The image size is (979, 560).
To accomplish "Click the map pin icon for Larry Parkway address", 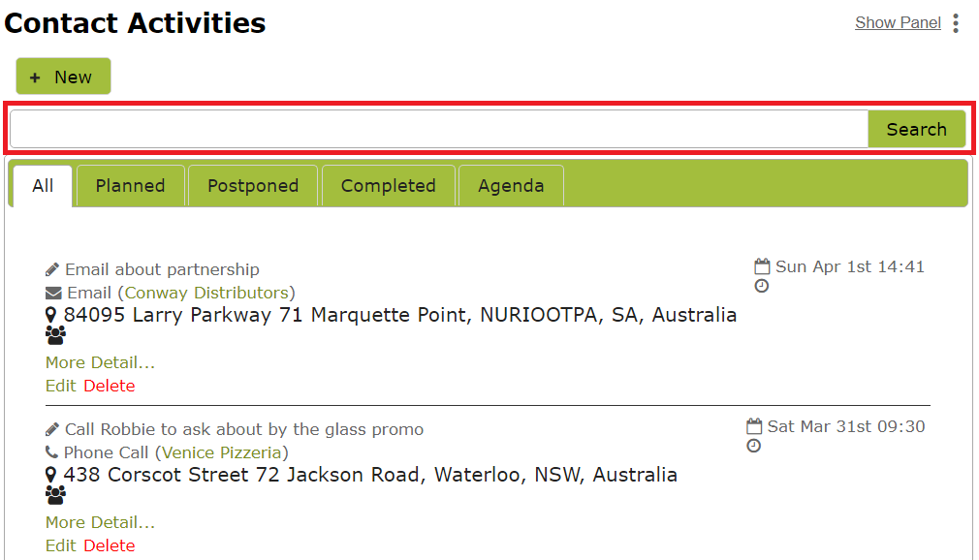I will tap(51, 315).
